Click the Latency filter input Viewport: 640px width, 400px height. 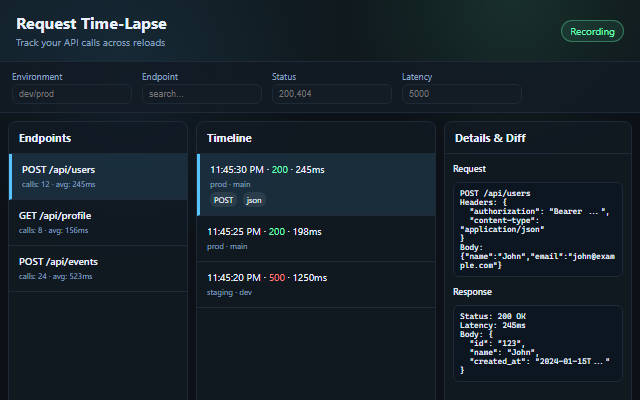(461, 94)
